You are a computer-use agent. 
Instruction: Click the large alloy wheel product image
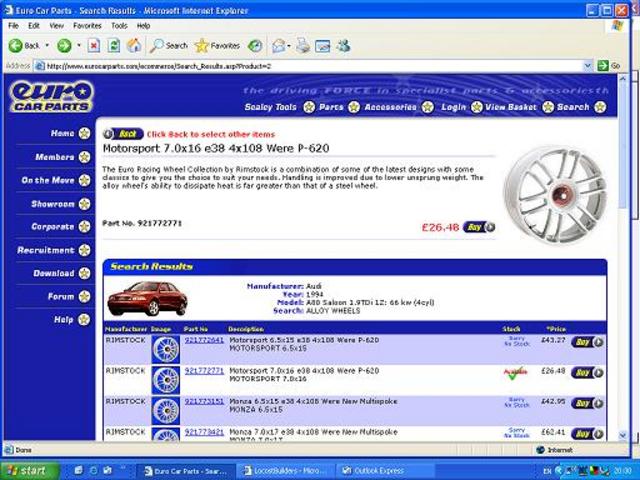(x=556, y=196)
